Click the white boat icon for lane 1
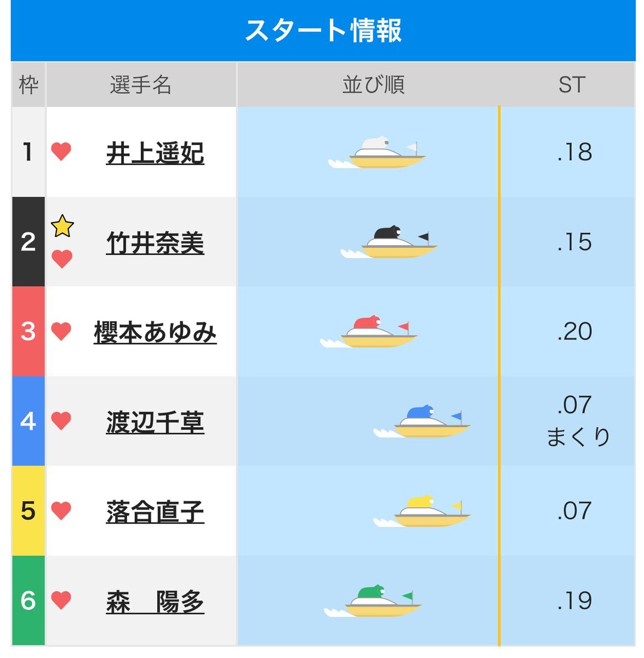 coord(377,153)
